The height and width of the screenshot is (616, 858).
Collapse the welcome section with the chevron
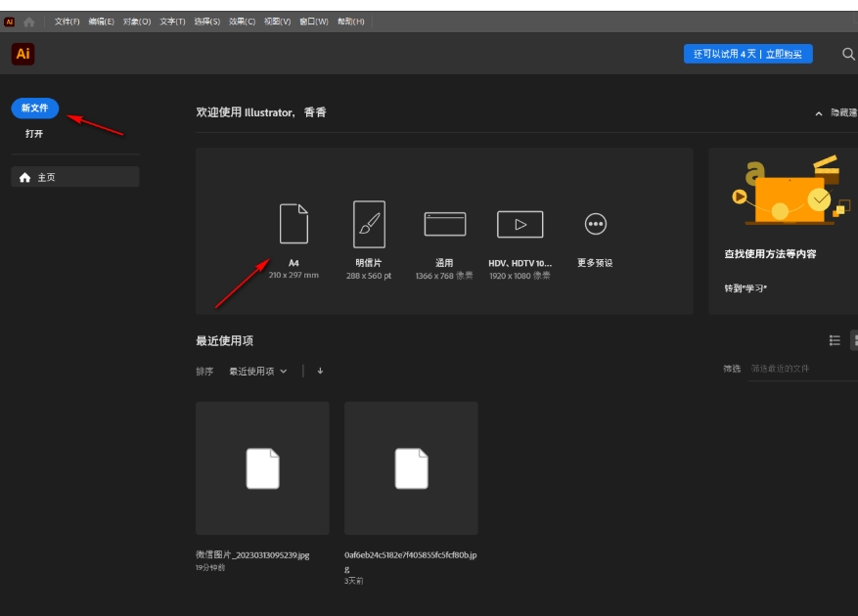click(x=819, y=113)
